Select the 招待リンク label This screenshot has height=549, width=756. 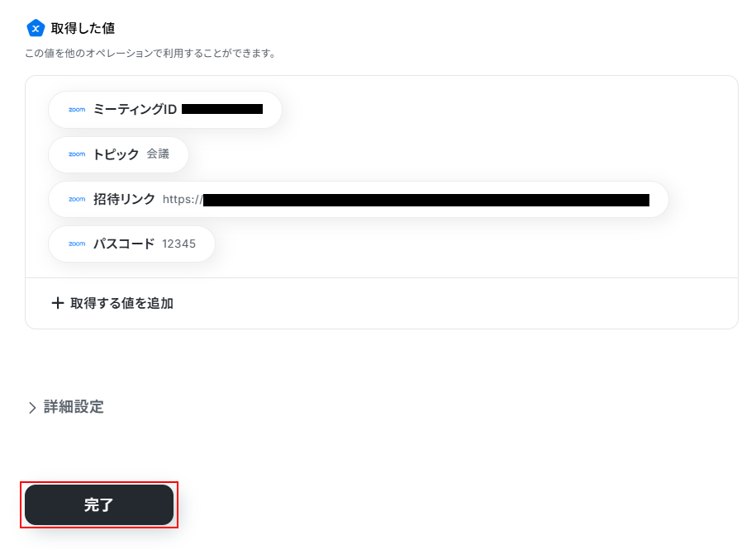coord(124,199)
